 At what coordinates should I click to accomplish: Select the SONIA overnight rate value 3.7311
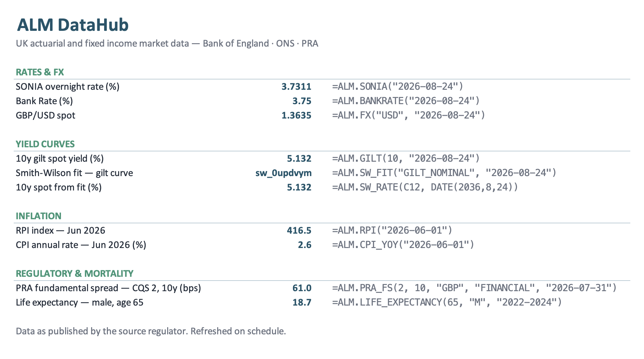pos(296,87)
